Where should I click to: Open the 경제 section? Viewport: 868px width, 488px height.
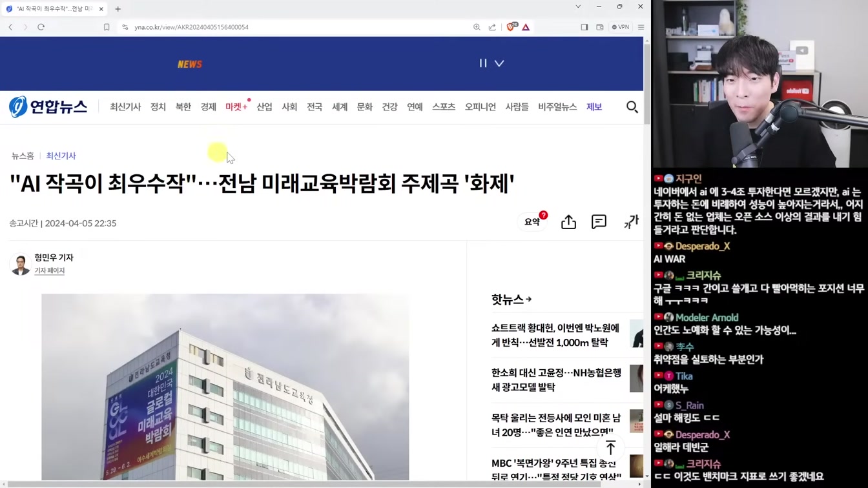click(x=208, y=107)
